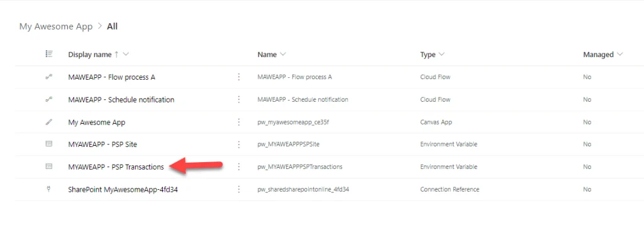Open MAWEAPP - Schedule notification display name
Image resolution: width=644 pixels, height=235 pixels.
[121, 100]
